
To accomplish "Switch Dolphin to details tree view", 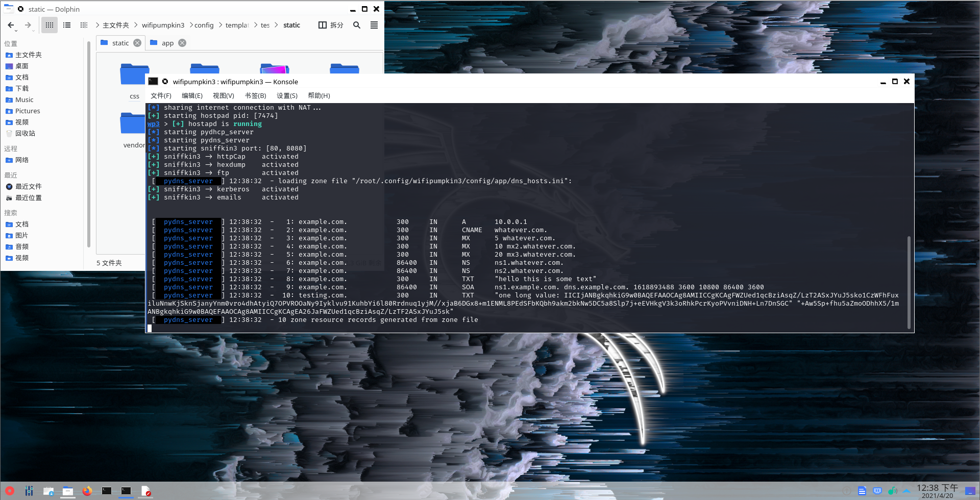I will [x=84, y=25].
